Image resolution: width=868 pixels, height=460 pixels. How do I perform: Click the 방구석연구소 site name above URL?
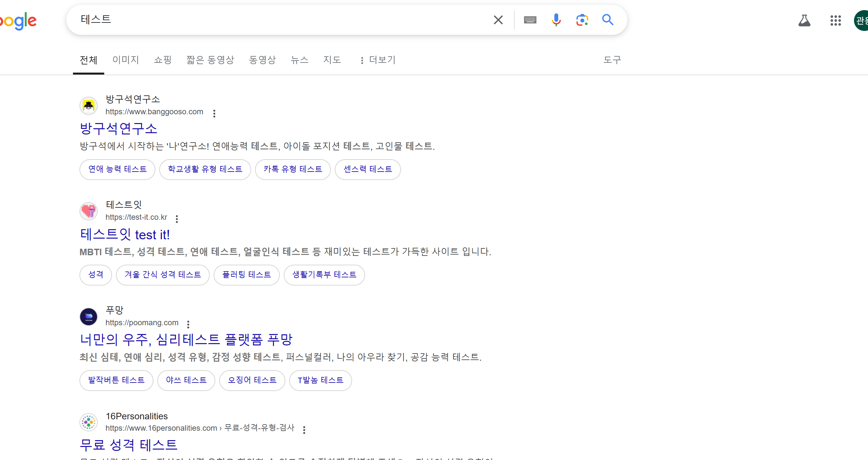pos(133,99)
